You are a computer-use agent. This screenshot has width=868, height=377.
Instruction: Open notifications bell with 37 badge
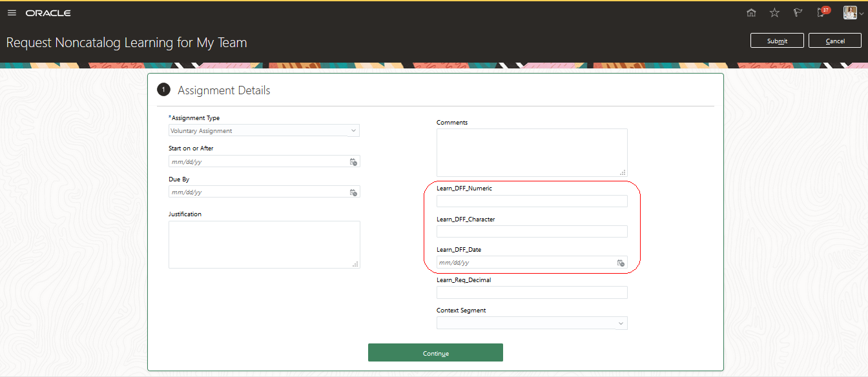821,13
